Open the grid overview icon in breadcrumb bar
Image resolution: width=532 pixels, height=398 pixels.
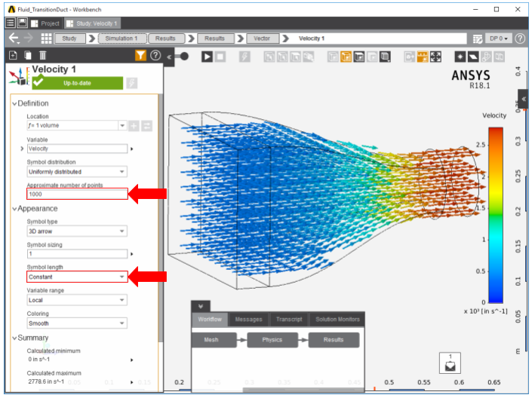pos(47,38)
